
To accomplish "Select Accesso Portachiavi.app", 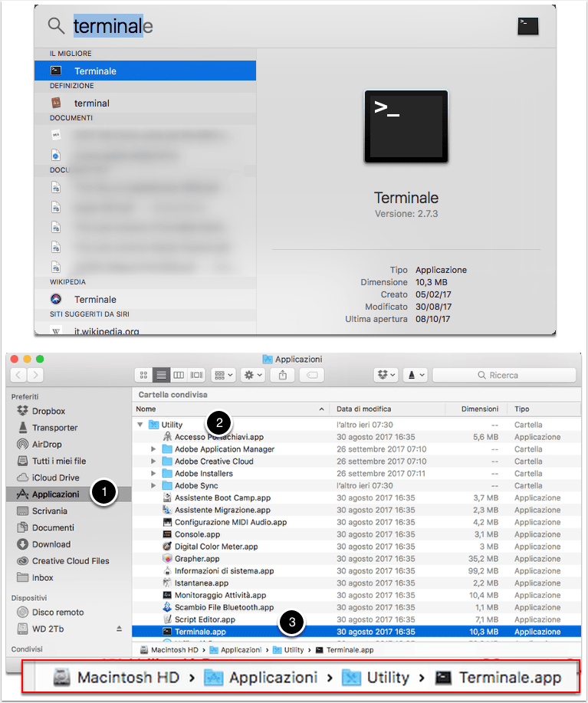I will click(356, 437).
